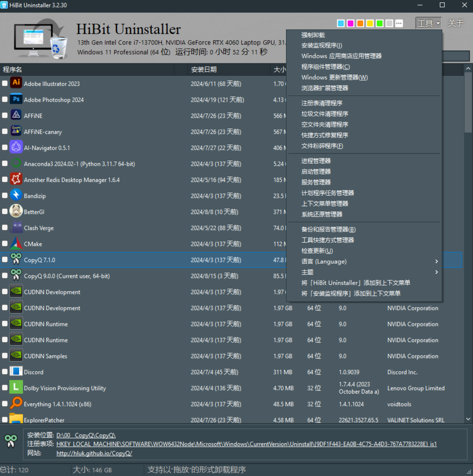Click the Bandizip icon
Viewport: 473px width, 476px height.
[x=16, y=195]
